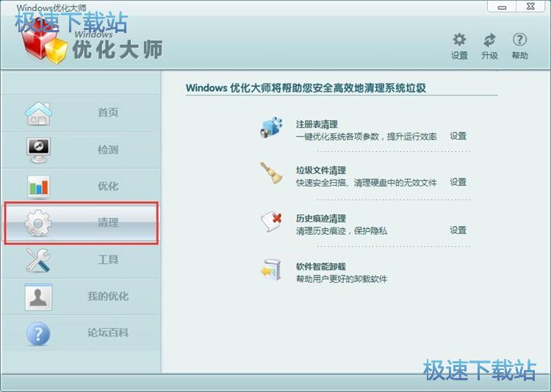Click the 优化 bar chart icon
Screen dimensions: 551x392
coord(38,186)
